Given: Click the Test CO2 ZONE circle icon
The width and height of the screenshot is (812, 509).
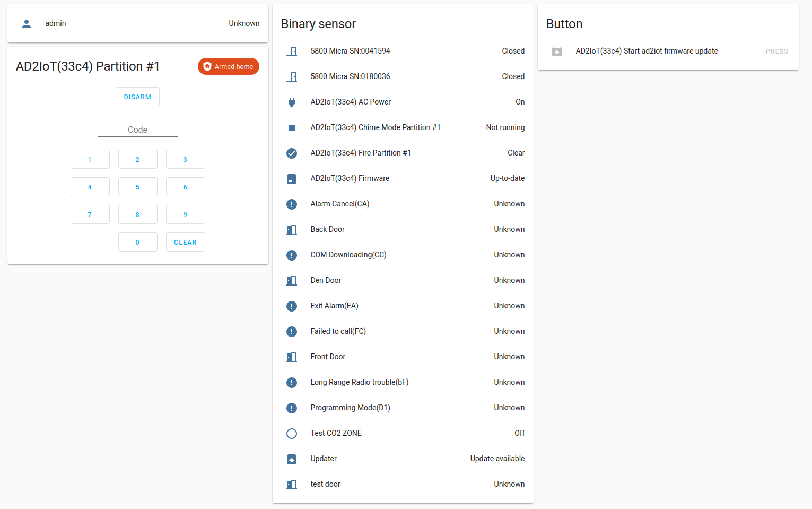Looking at the screenshot, I should coord(292,433).
